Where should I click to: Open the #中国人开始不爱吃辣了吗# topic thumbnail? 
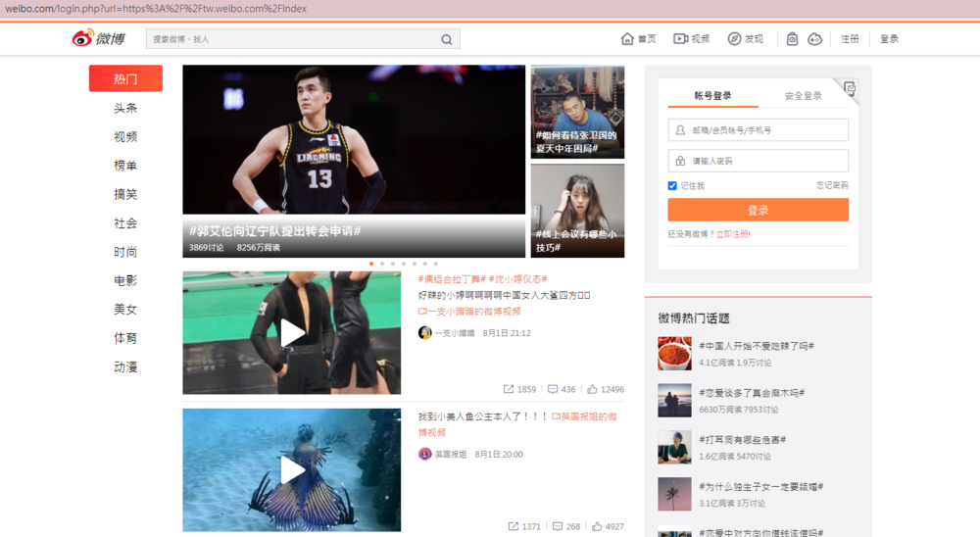click(x=674, y=353)
